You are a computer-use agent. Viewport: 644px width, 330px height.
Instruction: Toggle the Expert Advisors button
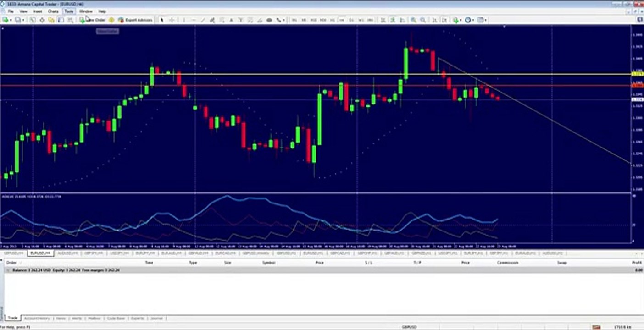pyautogui.click(x=135, y=20)
